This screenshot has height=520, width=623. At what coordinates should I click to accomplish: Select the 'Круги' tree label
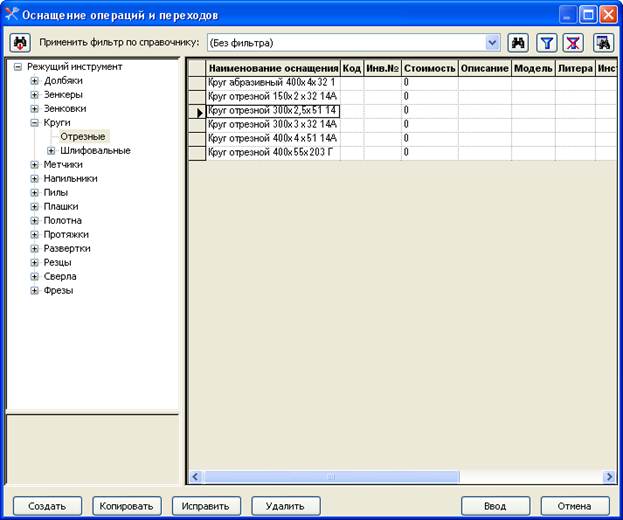tap(57, 123)
